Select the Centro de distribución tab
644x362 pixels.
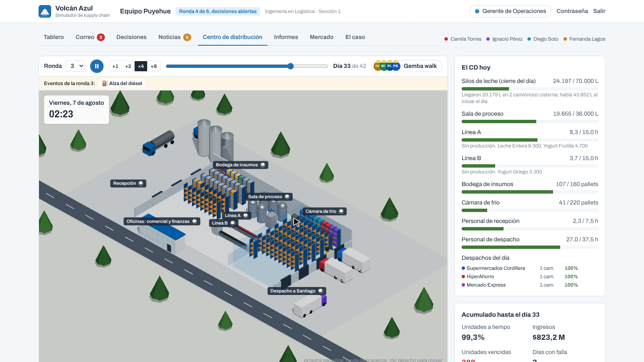tap(233, 37)
